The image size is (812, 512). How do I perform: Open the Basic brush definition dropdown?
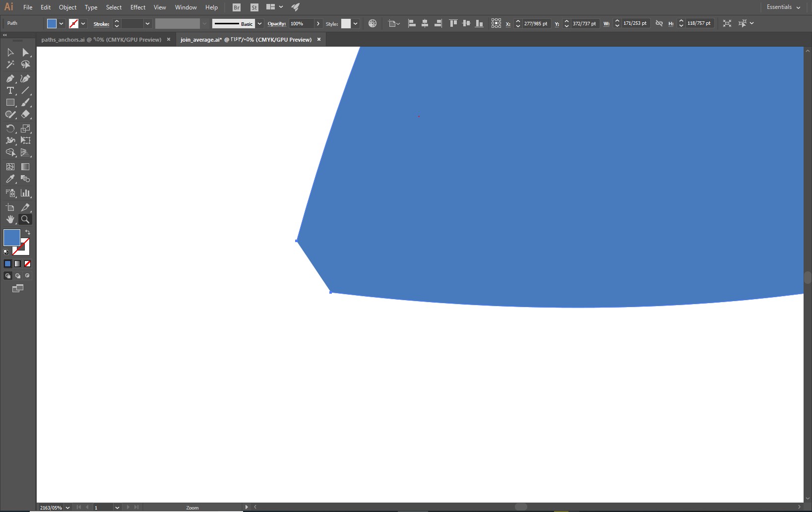tap(259, 23)
